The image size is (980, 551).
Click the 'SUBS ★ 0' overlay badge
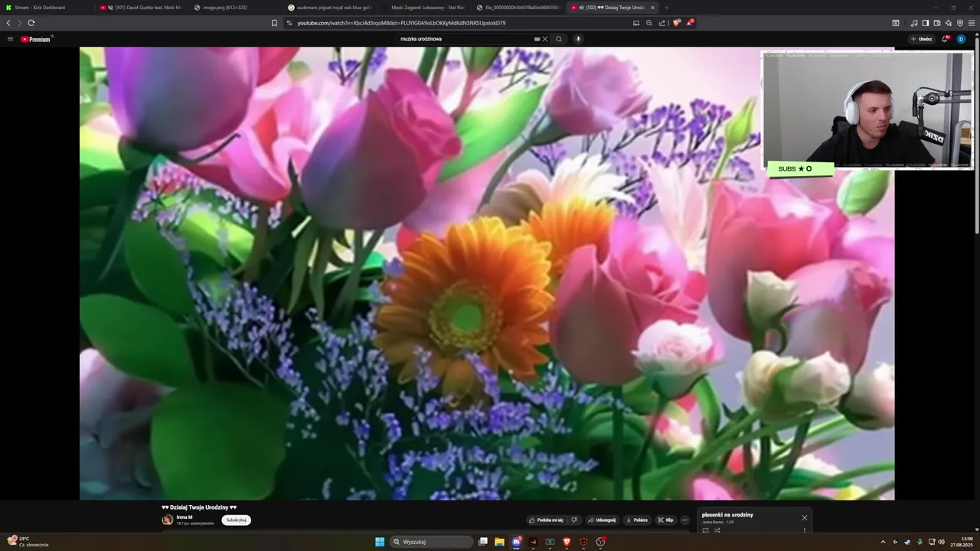pos(800,168)
